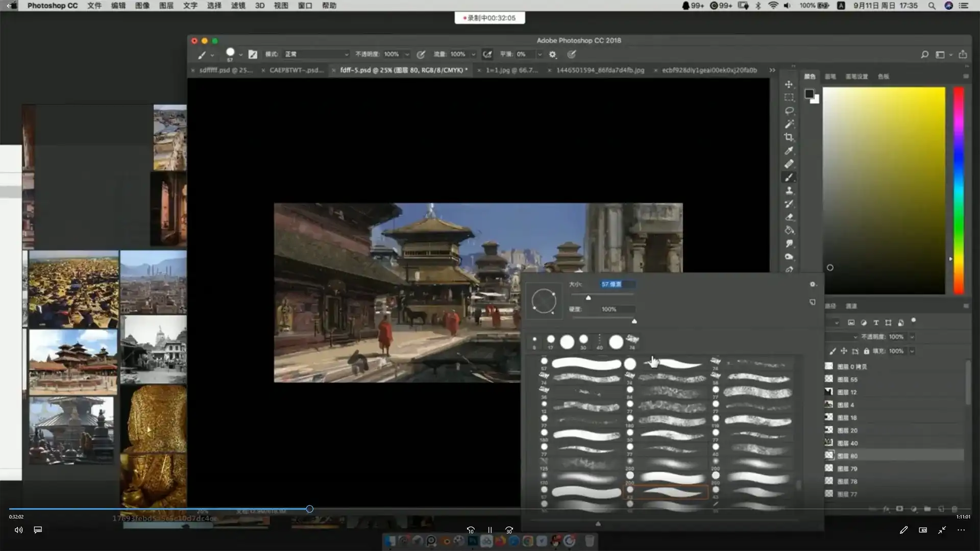The width and height of the screenshot is (980, 551).
Task: Open the brush blend mode dropdown
Action: [316, 54]
